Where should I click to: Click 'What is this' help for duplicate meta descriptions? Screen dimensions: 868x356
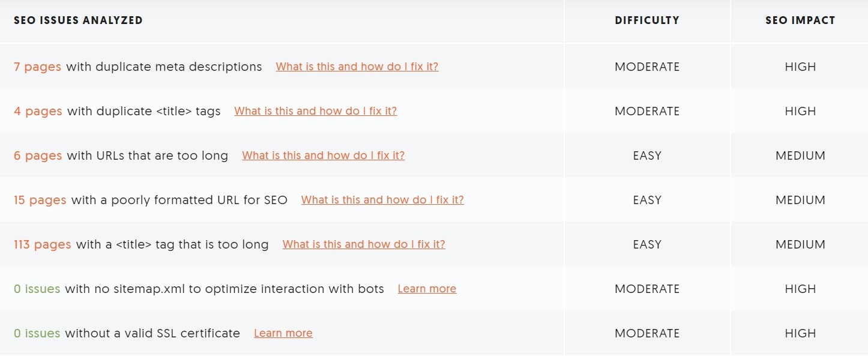357,67
